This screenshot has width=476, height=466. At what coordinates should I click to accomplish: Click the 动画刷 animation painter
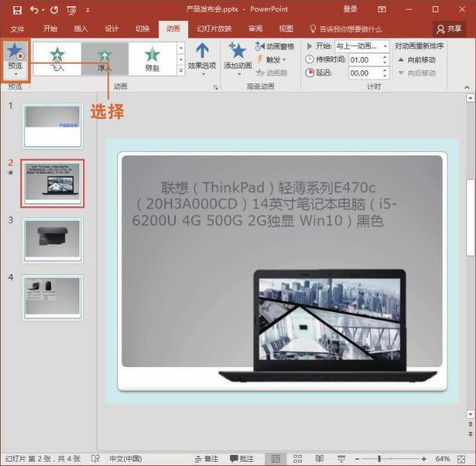[272, 73]
